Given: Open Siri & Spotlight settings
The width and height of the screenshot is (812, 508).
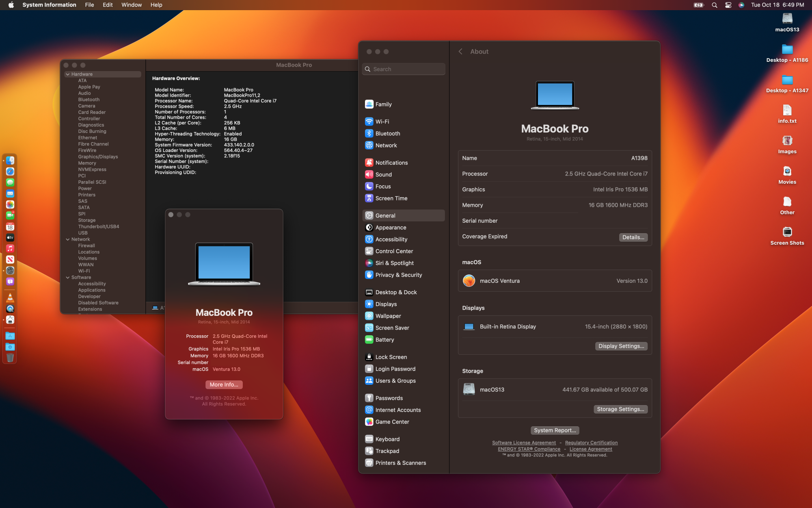Looking at the screenshot, I should click(394, 263).
